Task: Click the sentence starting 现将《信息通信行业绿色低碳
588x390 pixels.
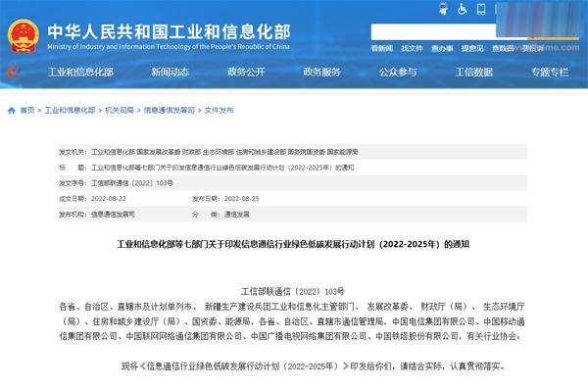Action: coord(314,366)
